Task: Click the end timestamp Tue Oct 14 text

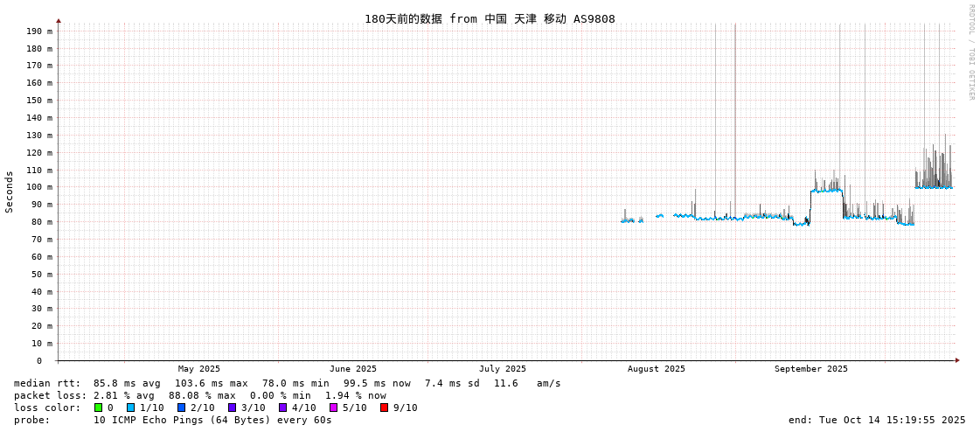Action: point(877,420)
